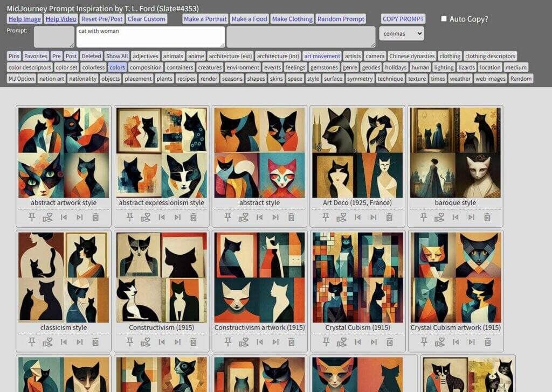Enable the Auto Copy checkbox
The width and height of the screenshot is (552, 392).
444,19
